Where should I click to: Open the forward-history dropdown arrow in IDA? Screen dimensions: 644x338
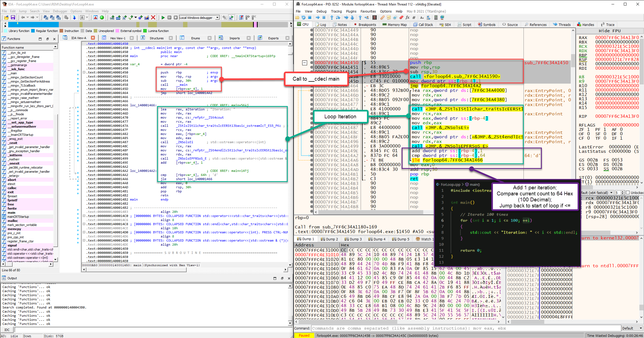(x=37, y=17)
